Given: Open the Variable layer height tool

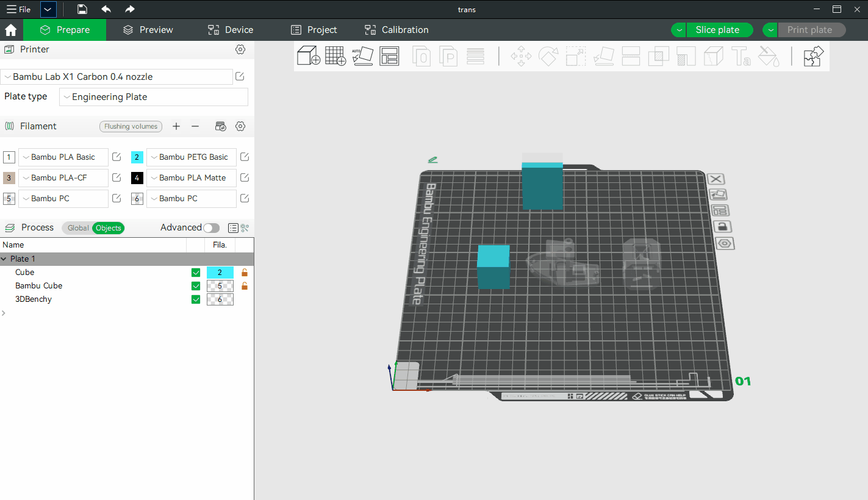Looking at the screenshot, I should tap(476, 56).
